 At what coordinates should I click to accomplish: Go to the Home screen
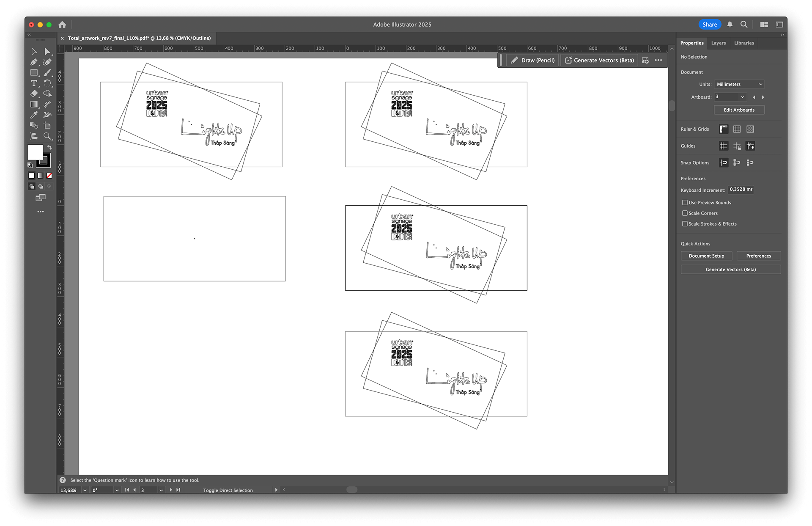[x=62, y=25]
